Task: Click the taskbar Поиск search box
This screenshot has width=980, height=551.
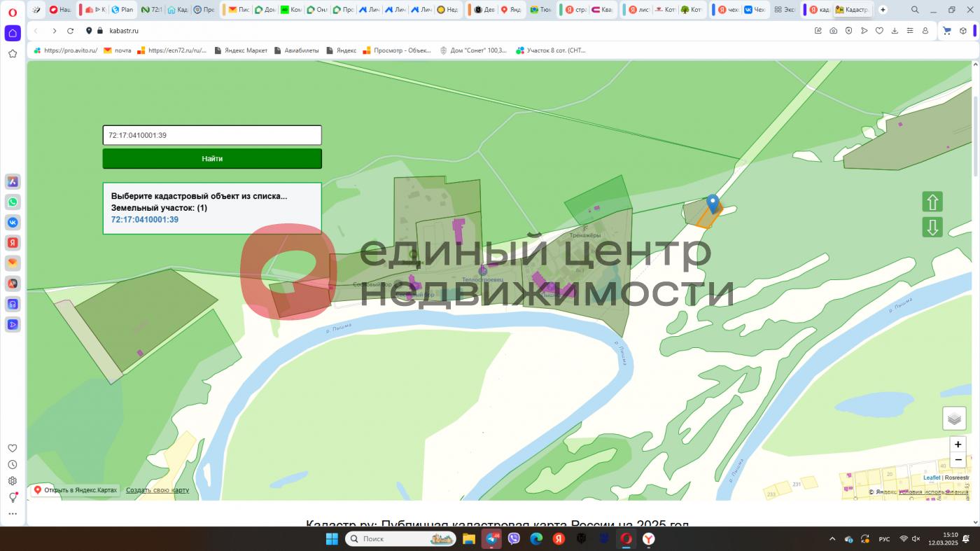Action: 400,539
